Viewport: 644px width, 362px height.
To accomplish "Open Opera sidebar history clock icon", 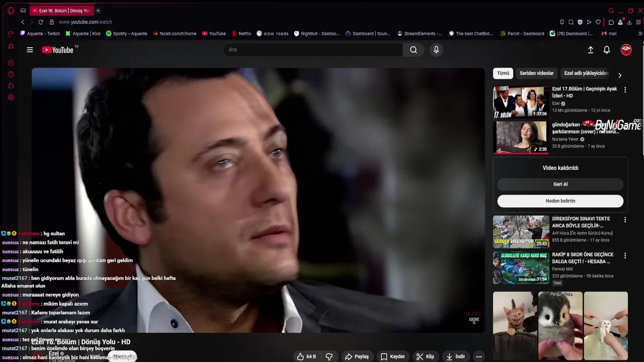I will click(11, 74).
